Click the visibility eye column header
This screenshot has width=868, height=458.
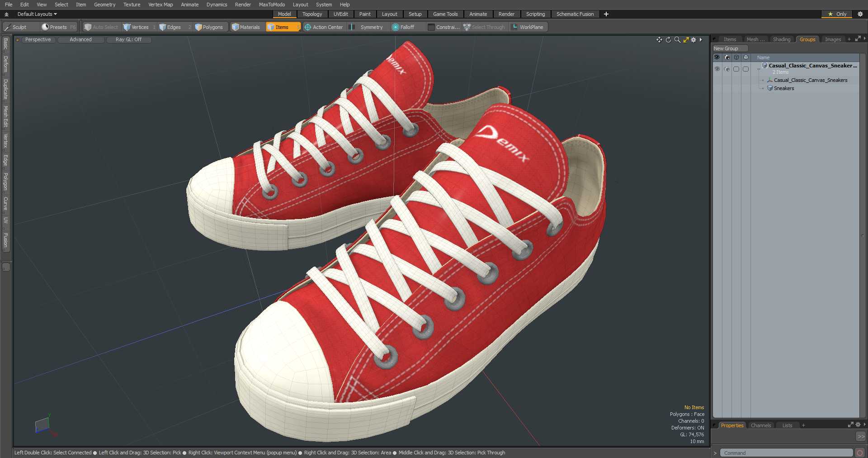click(x=717, y=57)
